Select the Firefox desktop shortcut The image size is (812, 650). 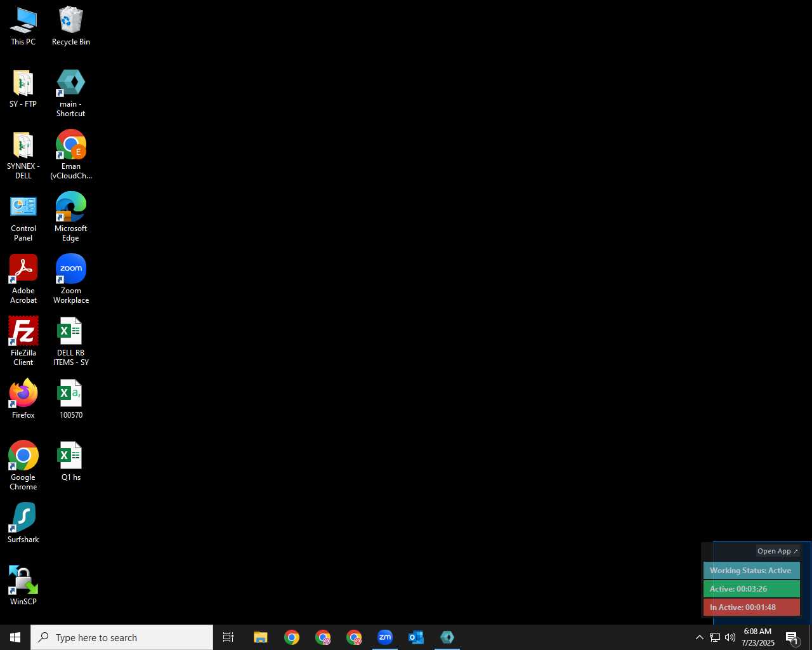pos(23,399)
